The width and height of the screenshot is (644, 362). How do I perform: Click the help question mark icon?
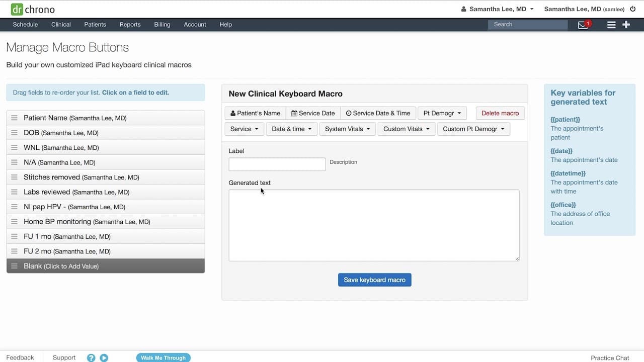click(x=91, y=358)
